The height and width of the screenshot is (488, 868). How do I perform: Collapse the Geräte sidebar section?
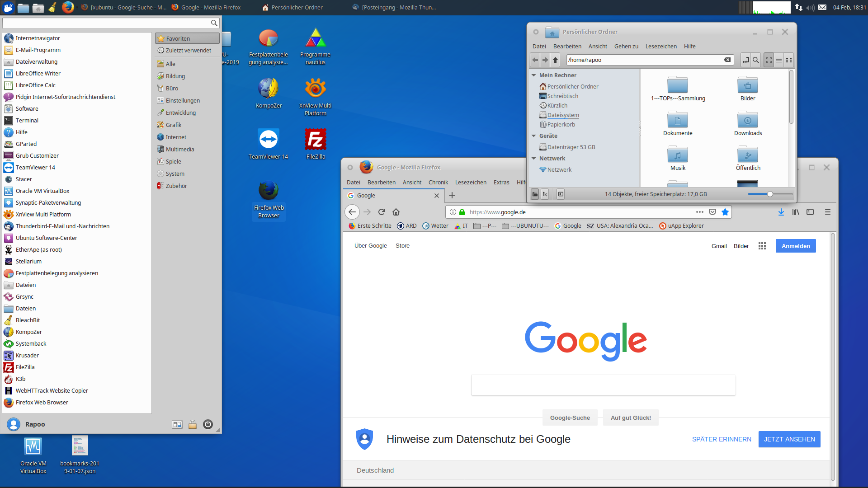tap(534, 136)
